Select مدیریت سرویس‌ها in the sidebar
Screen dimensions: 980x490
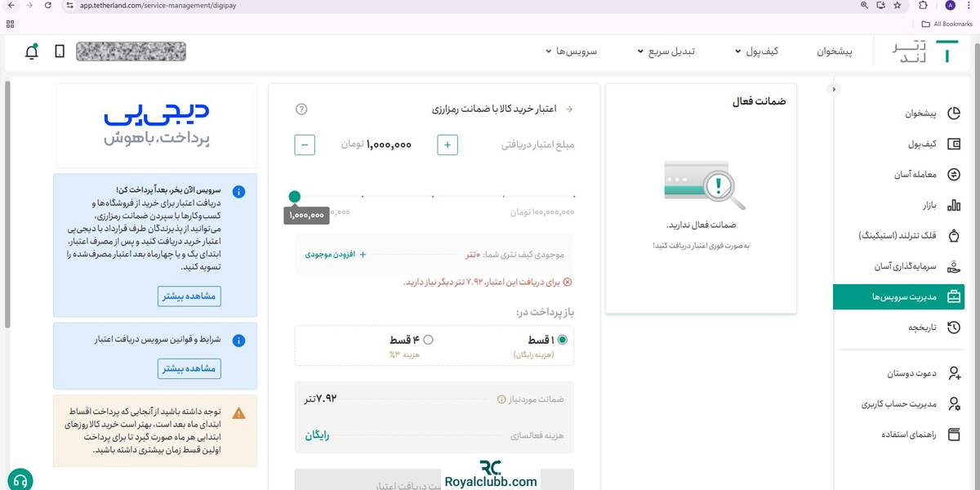[x=898, y=296]
